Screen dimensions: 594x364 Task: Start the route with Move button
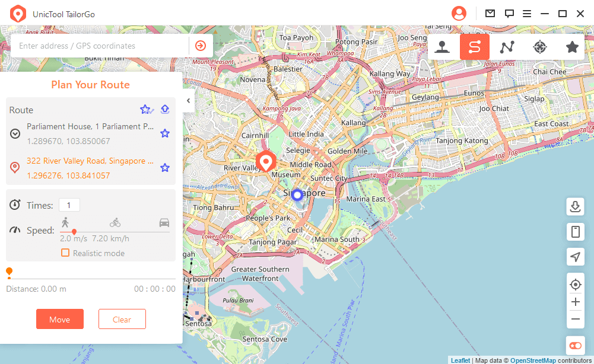click(x=60, y=319)
